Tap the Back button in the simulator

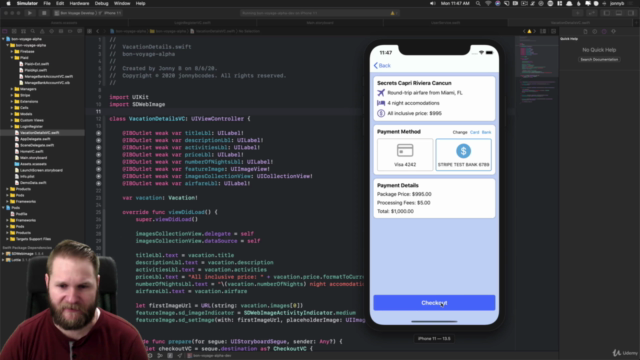[x=382, y=65]
